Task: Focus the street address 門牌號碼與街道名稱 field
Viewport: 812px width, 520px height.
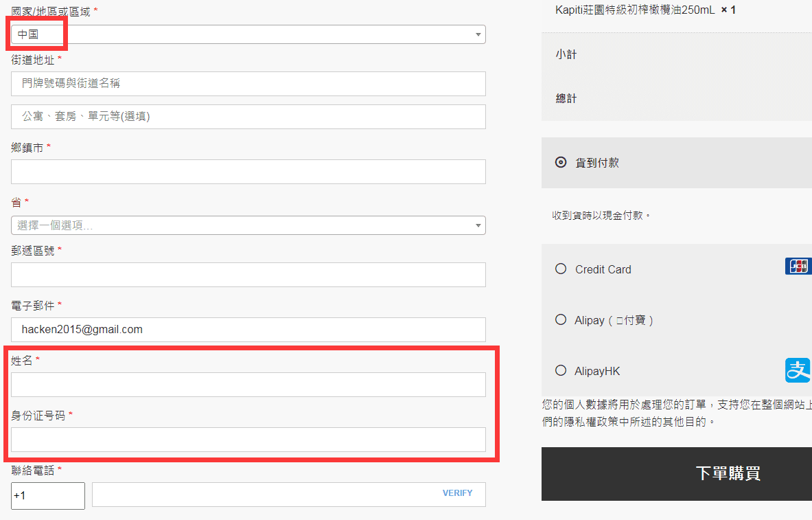Action: (x=248, y=84)
